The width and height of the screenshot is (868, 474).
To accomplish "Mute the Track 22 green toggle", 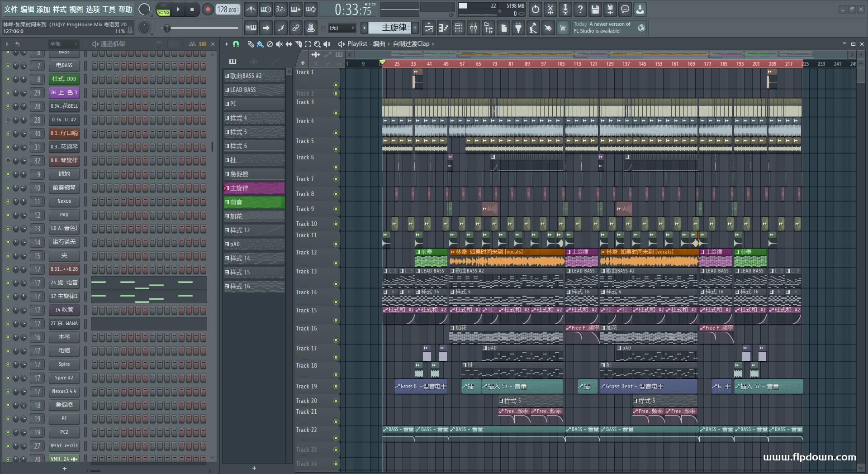I will [x=336, y=438].
